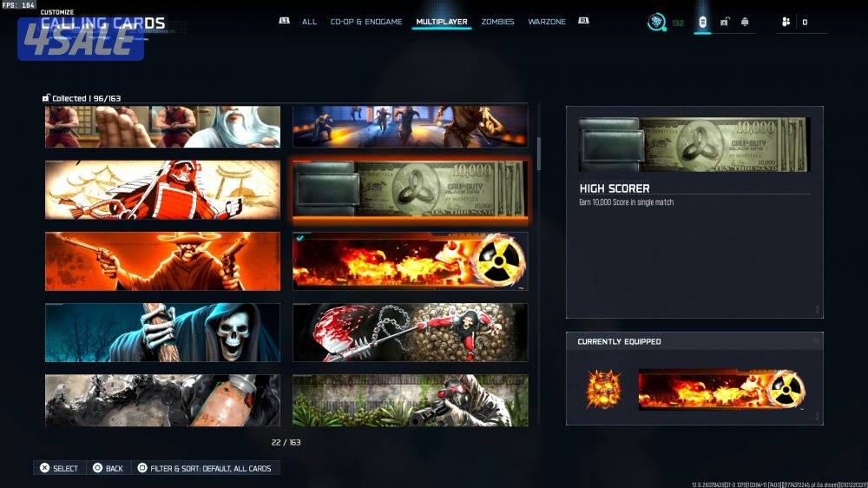Pick the red samurai calling card
Image resolution: width=868 pixels, height=488 pixels.
tap(162, 189)
